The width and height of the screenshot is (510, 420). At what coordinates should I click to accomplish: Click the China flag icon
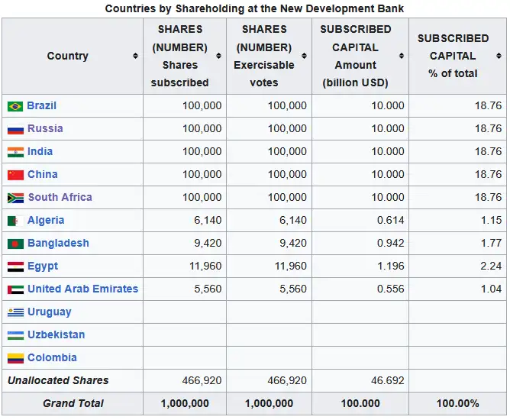click(15, 175)
